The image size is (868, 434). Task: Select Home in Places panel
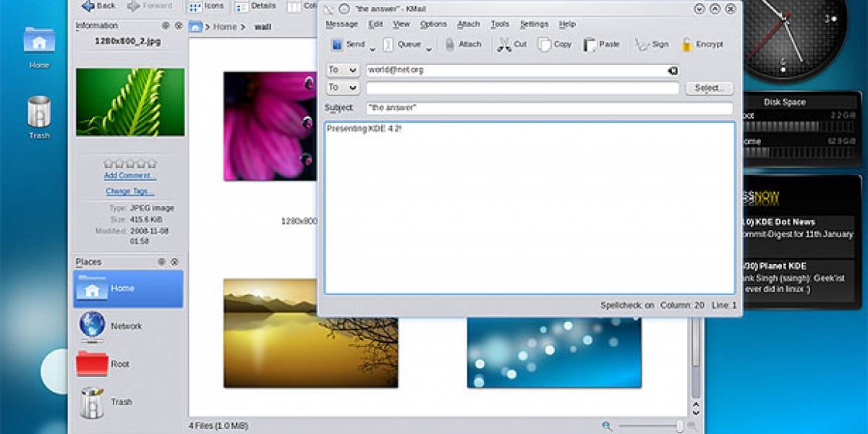pos(128,289)
